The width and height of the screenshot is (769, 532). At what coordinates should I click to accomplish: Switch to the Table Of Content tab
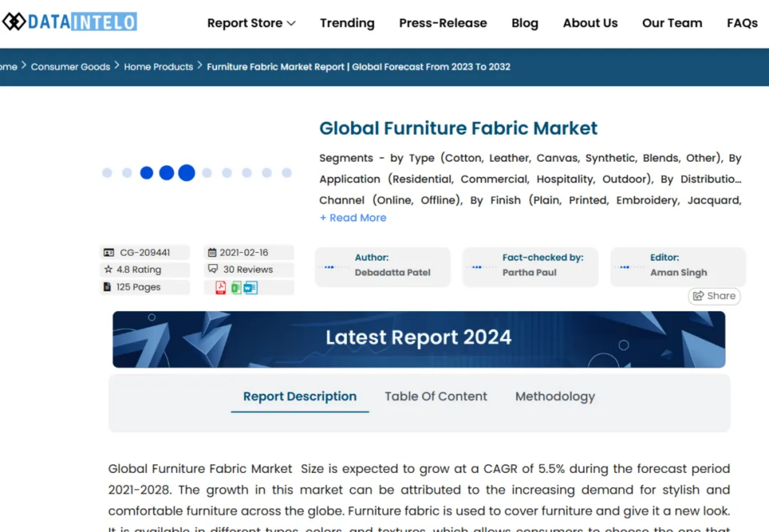435,396
